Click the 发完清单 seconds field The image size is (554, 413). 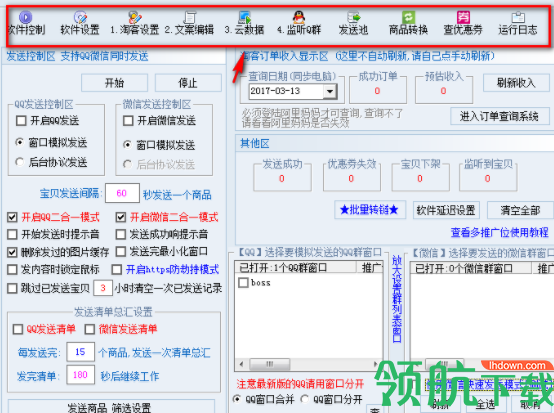(81, 375)
